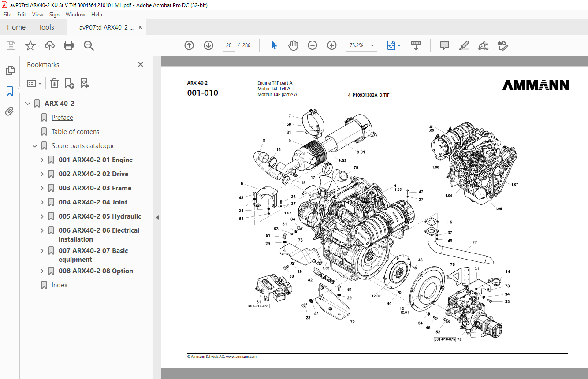The height and width of the screenshot is (379, 588).
Task: Select the Spare parts catalogue bookmark label
Action: tap(83, 146)
